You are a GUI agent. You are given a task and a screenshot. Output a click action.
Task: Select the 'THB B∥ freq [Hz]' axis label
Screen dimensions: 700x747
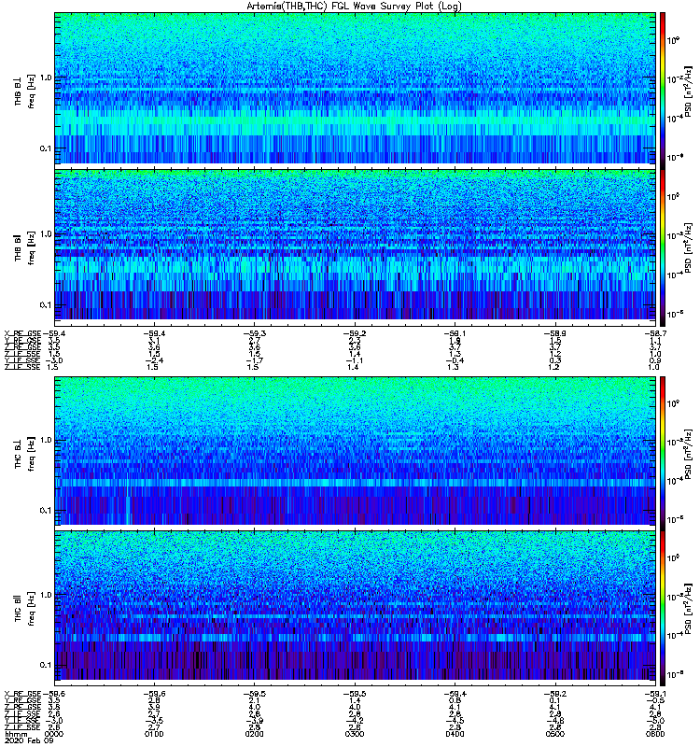pyautogui.click(x=24, y=247)
